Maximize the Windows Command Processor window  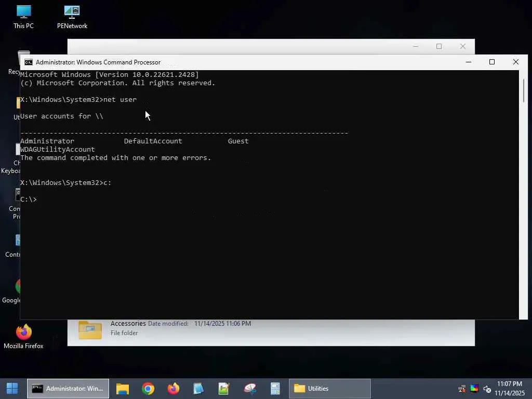492,62
